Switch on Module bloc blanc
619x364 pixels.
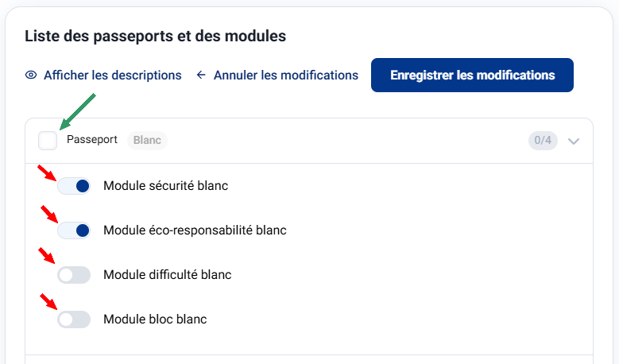coord(74,319)
